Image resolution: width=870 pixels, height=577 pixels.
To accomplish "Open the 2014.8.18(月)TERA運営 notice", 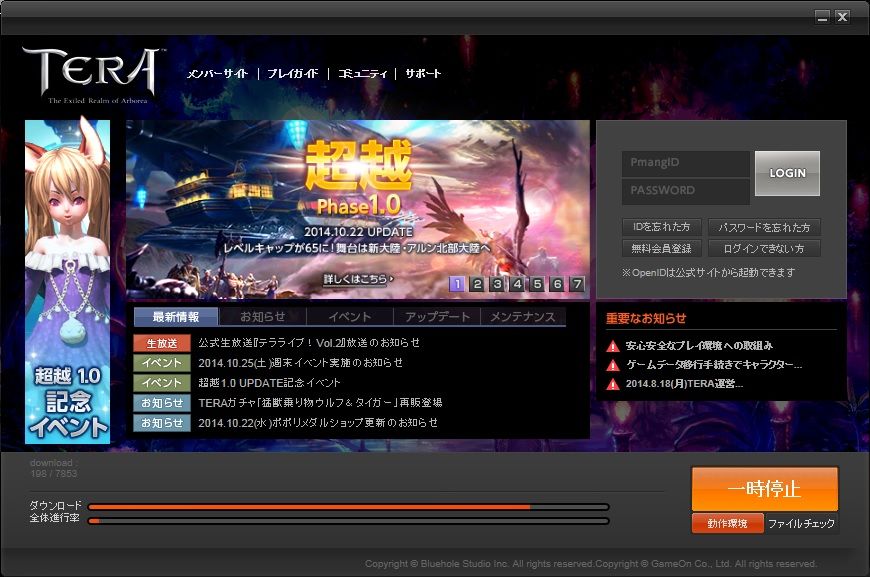I will 684,383.
